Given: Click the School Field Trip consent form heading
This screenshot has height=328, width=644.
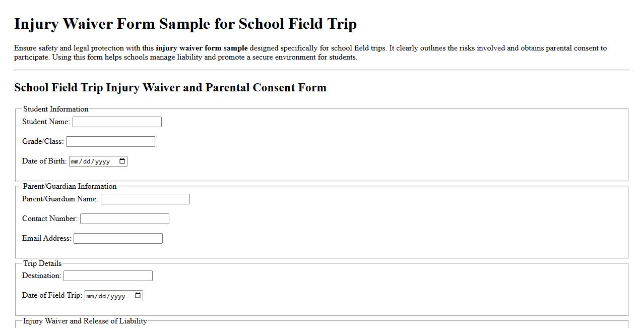Looking at the screenshot, I should coord(170,87).
